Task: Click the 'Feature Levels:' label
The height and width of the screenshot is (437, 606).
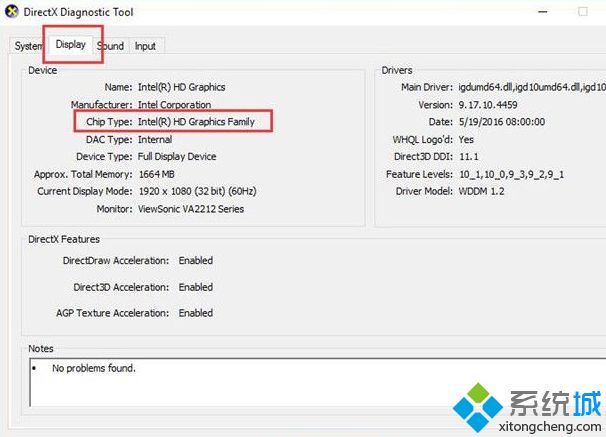Action: [419, 174]
